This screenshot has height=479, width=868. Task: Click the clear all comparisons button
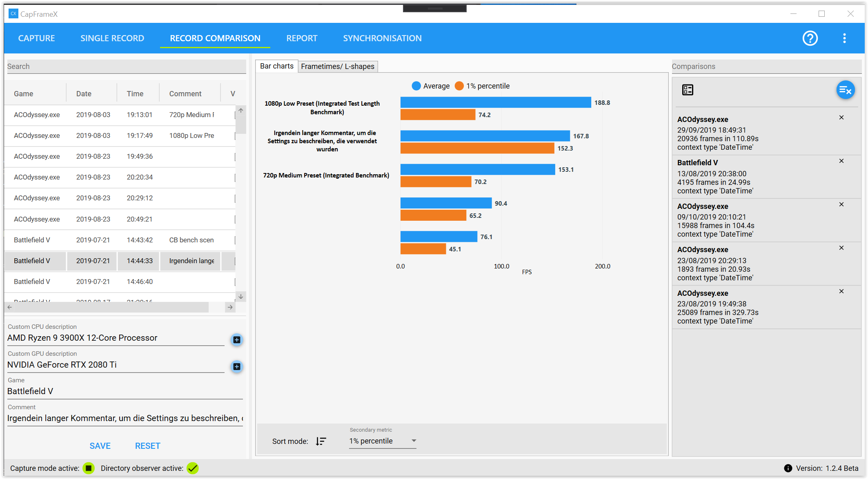point(845,90)
